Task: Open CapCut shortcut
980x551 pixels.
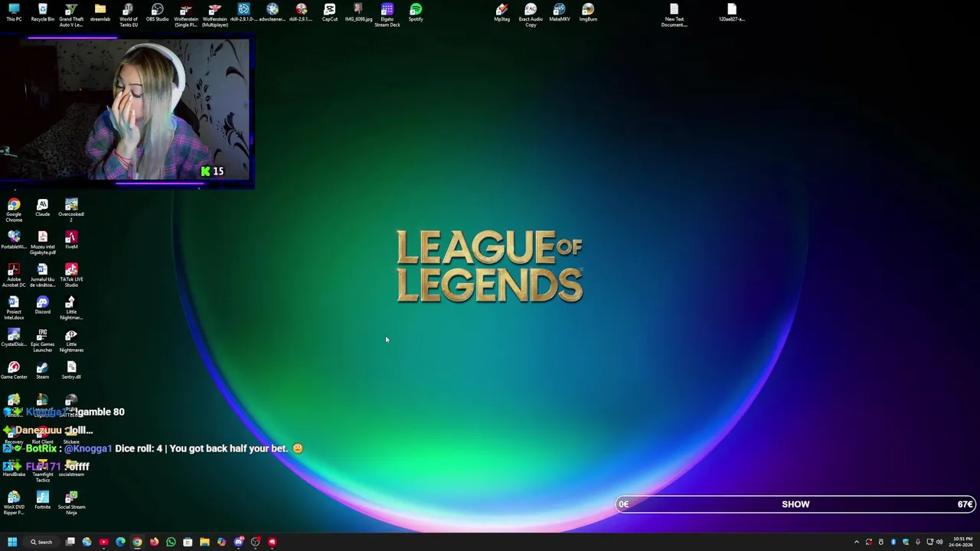Action: (329, 12)
